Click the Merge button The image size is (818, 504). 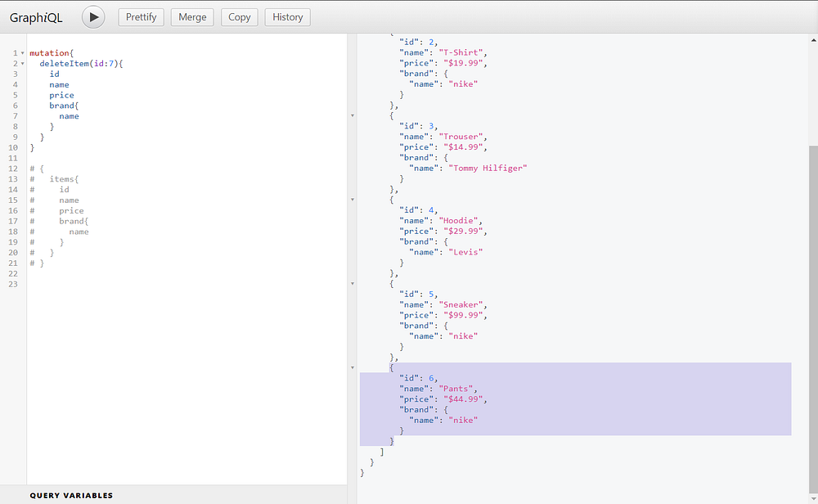tap(192, 17)
